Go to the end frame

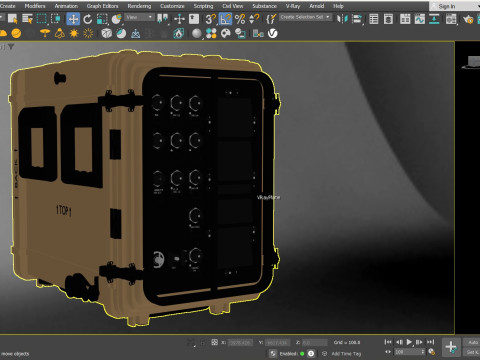431,342
